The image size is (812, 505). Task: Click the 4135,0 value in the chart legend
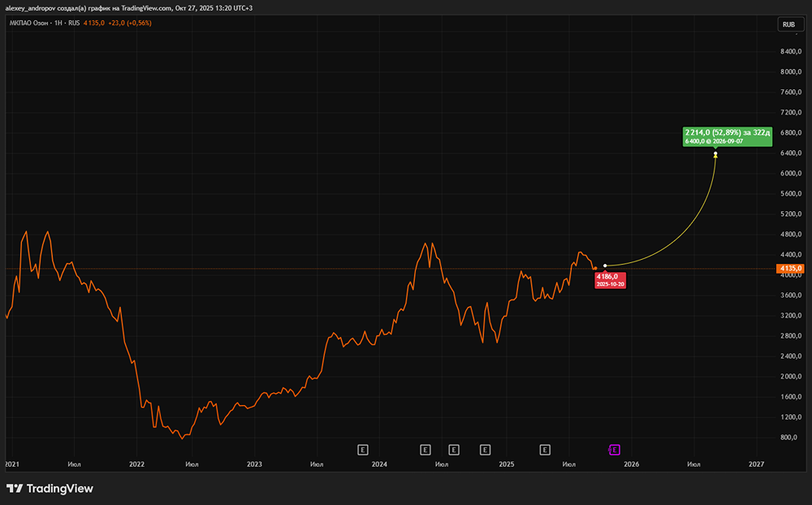point(93,23)
